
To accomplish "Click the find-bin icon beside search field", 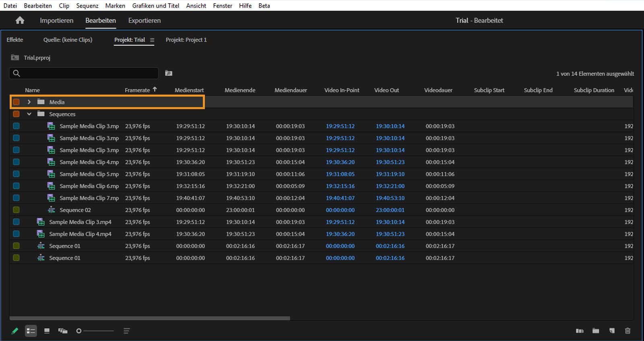I will click(169, 73).
